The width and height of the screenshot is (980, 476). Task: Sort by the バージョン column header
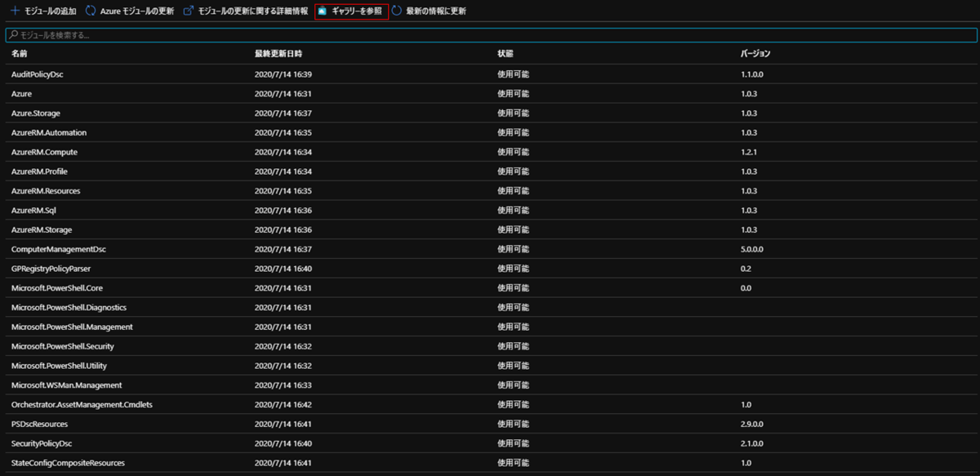pyautogui.click(x=755, y=53)
